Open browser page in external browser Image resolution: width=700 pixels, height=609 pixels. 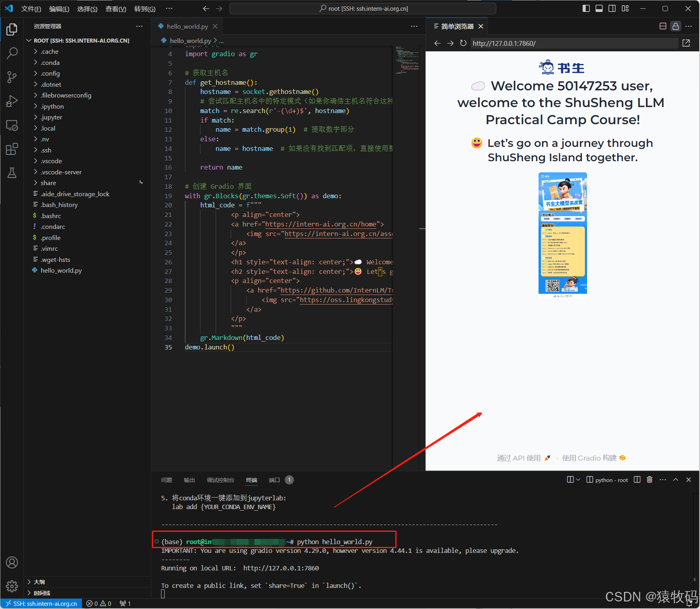coord(686,43)
